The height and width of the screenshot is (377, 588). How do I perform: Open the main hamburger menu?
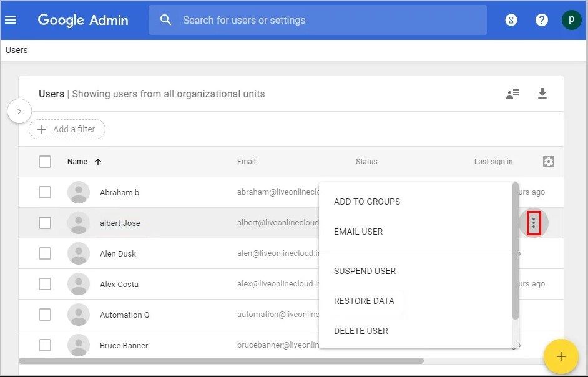[11, 20]
